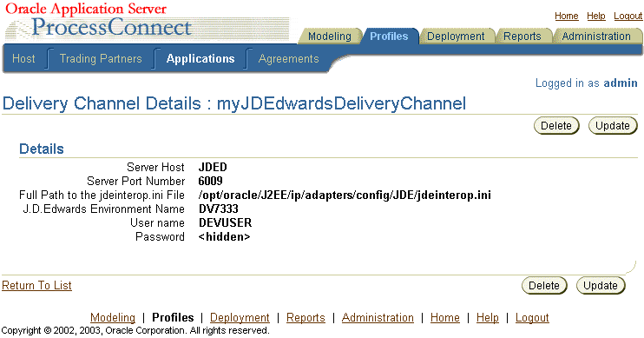Viewport: 644px width, 338px height.
Task: Click the bold Profiles footer text
Action: tap(173, 318)
